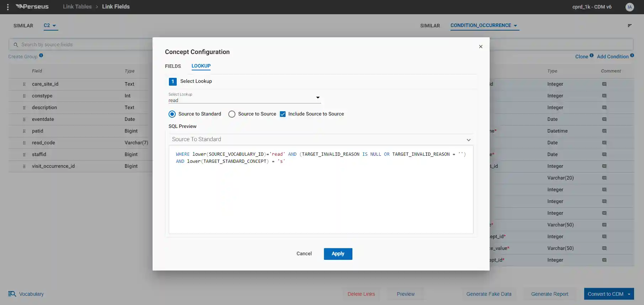Switch to the LOOKUP tab
The width and height of the screenshot is (644, 305).
(201, 66)
